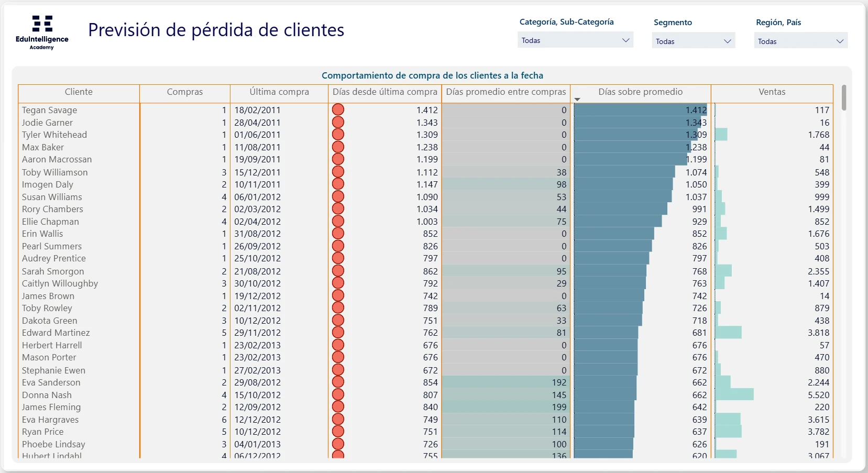The width and height of the screenshot is (868, 473).
Task: Click the table vertical scrollbar thumb
Action: (x=844, y=97)
